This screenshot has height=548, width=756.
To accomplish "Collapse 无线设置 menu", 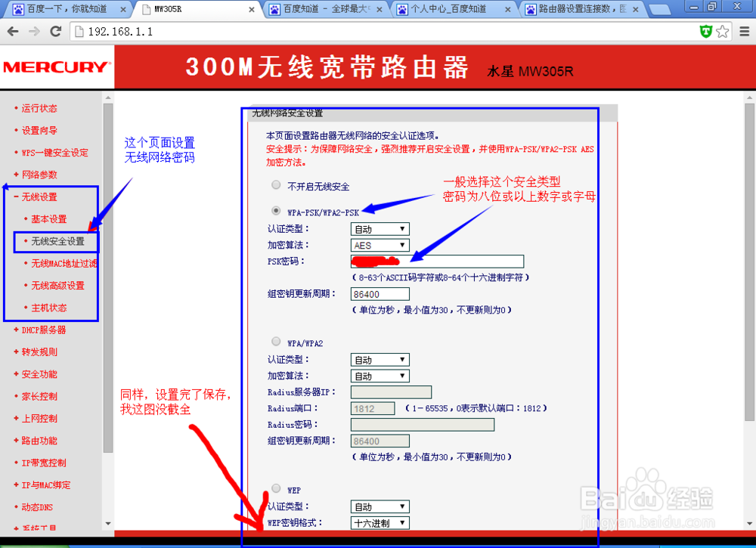I will point(39,197).
